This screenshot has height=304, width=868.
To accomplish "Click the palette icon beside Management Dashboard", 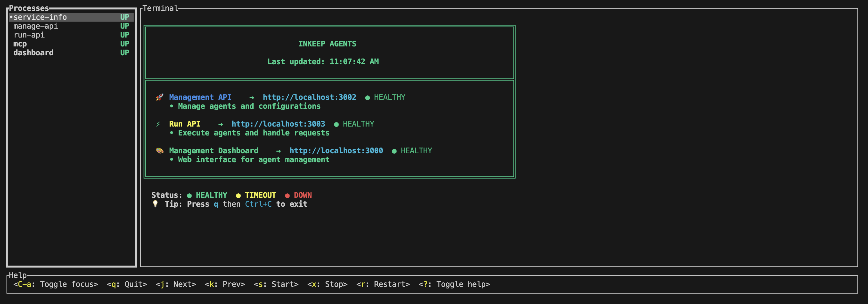I will (x=159, y=150).
